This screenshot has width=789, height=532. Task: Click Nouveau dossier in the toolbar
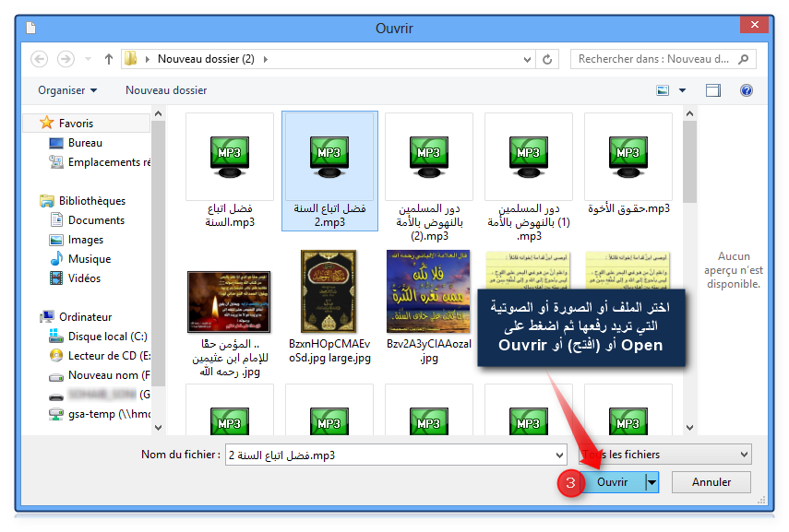pyautogui.click(x=166, y=90)
